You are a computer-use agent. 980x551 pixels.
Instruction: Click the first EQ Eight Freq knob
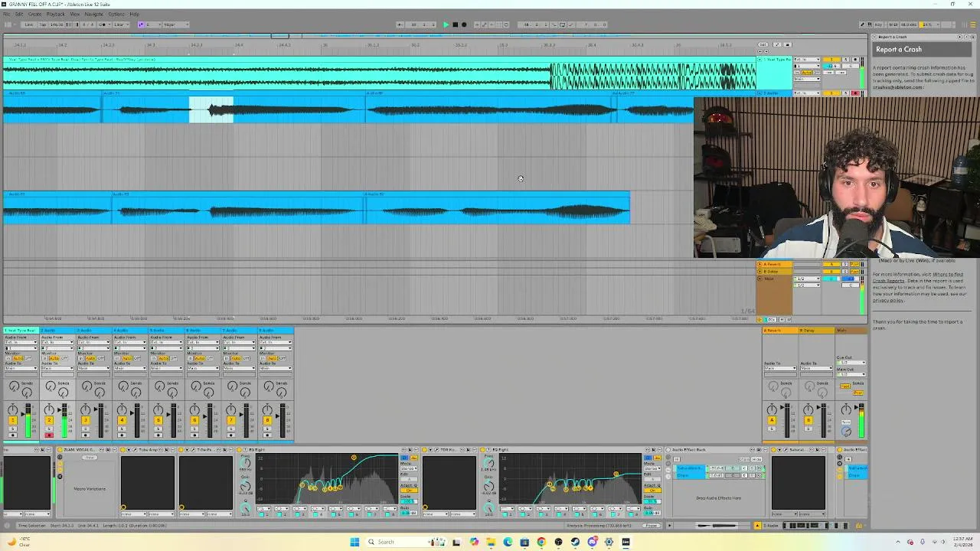[245, 463]
